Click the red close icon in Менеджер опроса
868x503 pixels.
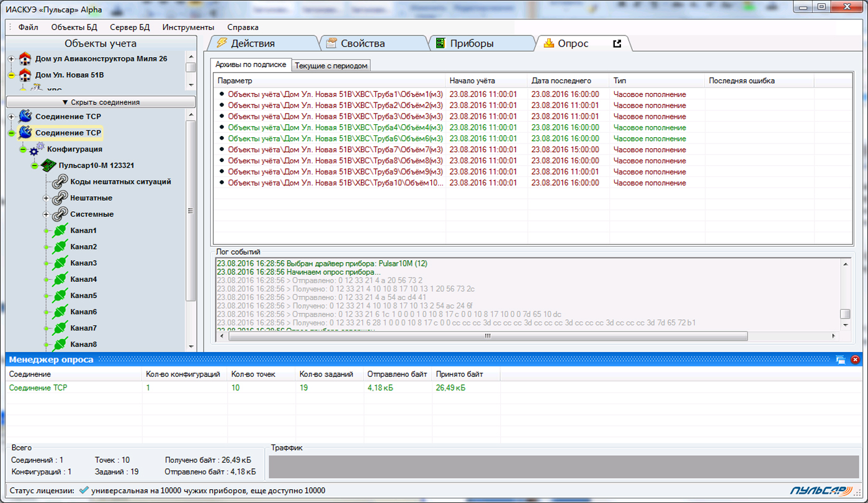[x=855, y=359]
